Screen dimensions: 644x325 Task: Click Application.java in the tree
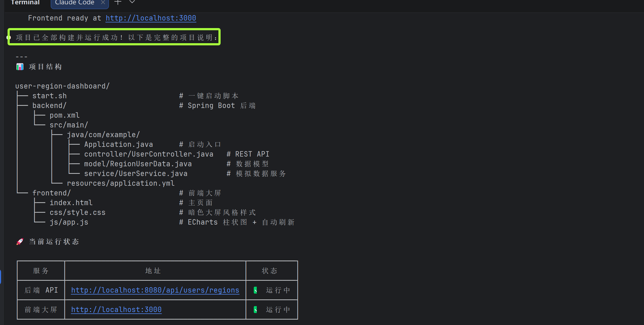pos(119,144)
